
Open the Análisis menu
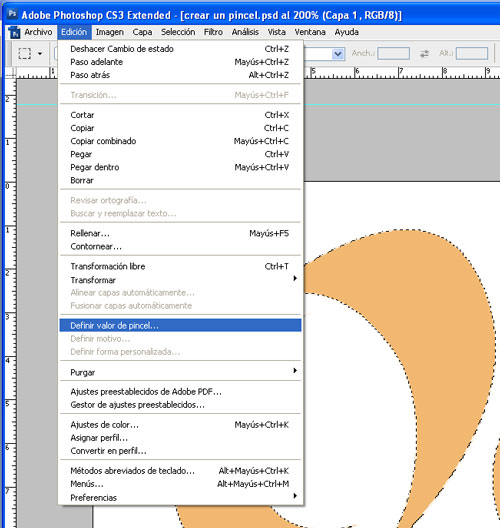pos(245,32)
